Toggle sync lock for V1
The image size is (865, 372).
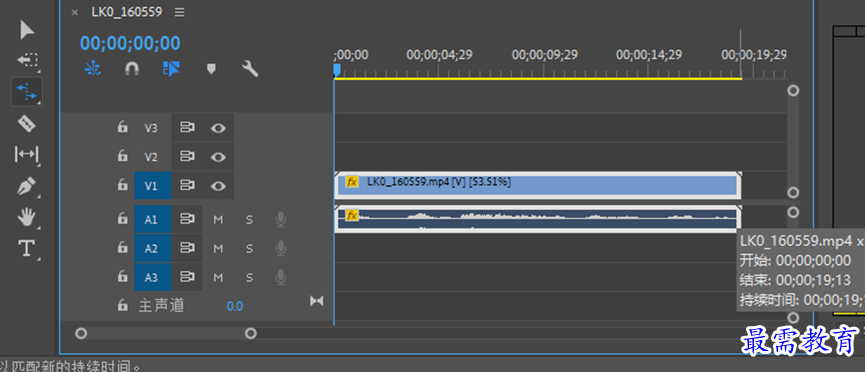[188, 186]
